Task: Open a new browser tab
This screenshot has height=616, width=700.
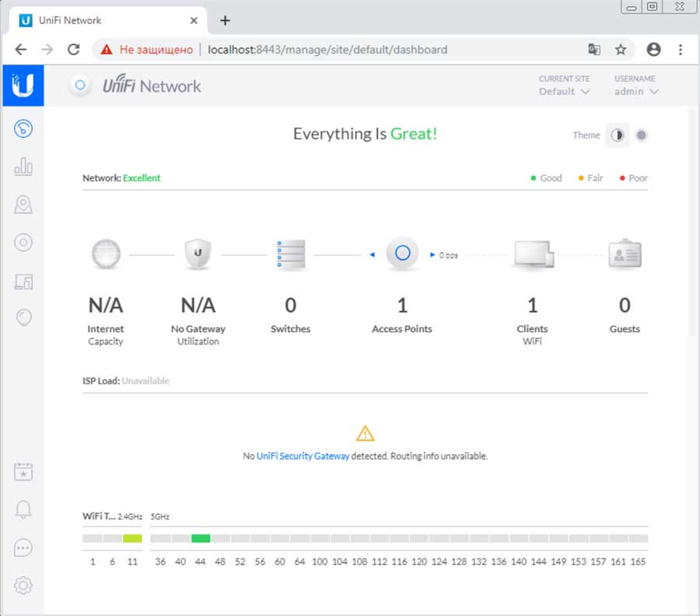Action: pyautogui.click(x=225, y=20)
